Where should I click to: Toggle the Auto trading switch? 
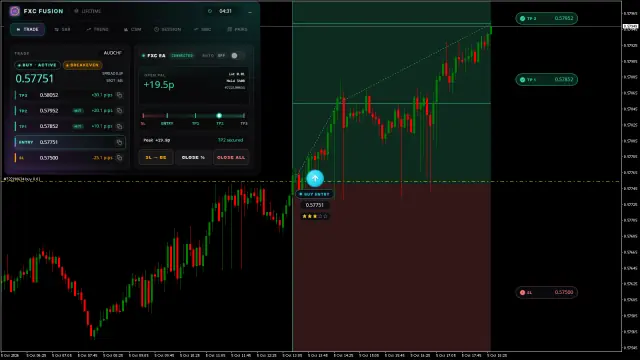coord(237,56)
